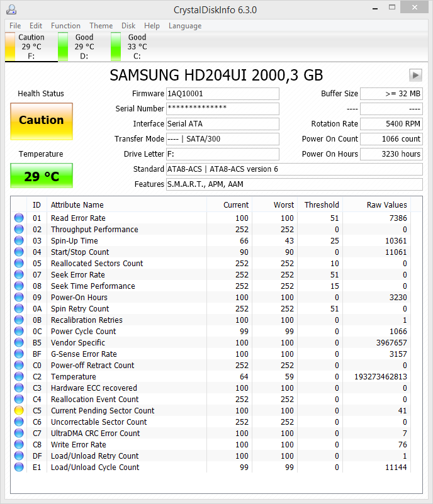Click the status orb for Uncorrectable Sector Count
The image size is (433, 504).
click(x=19, y=422)
